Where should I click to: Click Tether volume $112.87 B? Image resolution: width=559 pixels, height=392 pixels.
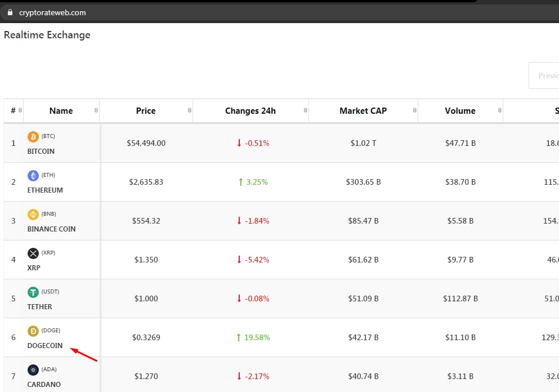460,299
